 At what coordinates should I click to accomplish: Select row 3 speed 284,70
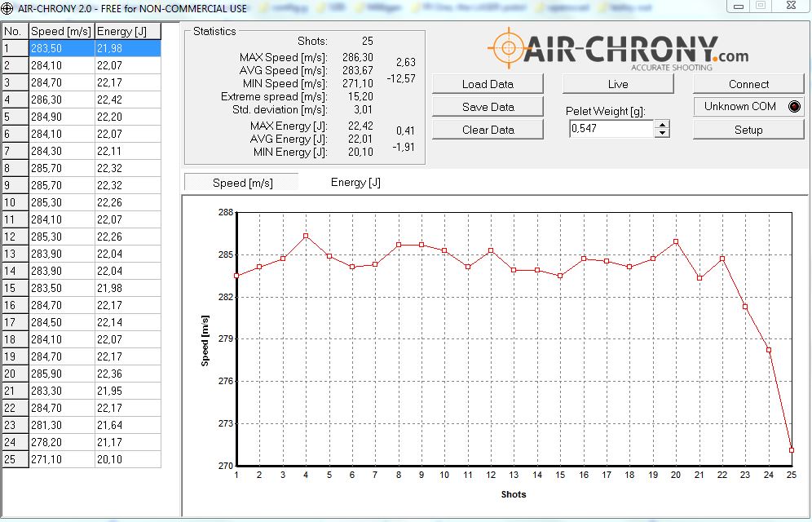[62, 82]
